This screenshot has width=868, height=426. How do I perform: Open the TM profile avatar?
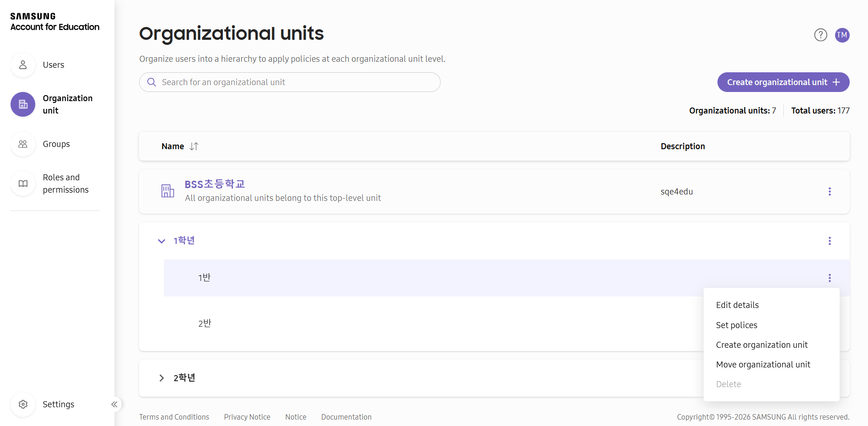click(x=842, y=35)
